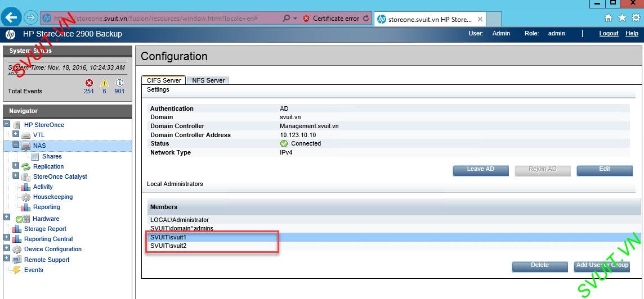The width and height of the screenshot is (644, 299).
Task: Open the 901 info events count
Action: click(119, 91)
